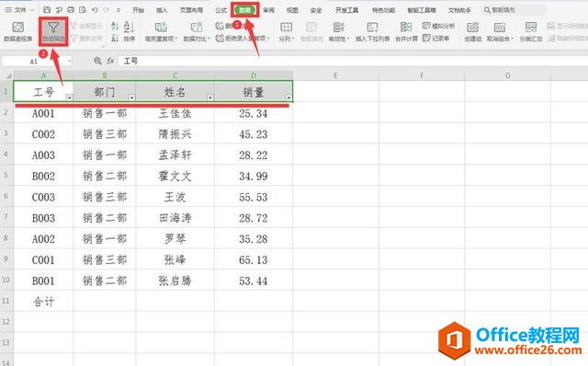Select cell with value 65.13
The image size is (588, 366).
click(x=254, y=259)
